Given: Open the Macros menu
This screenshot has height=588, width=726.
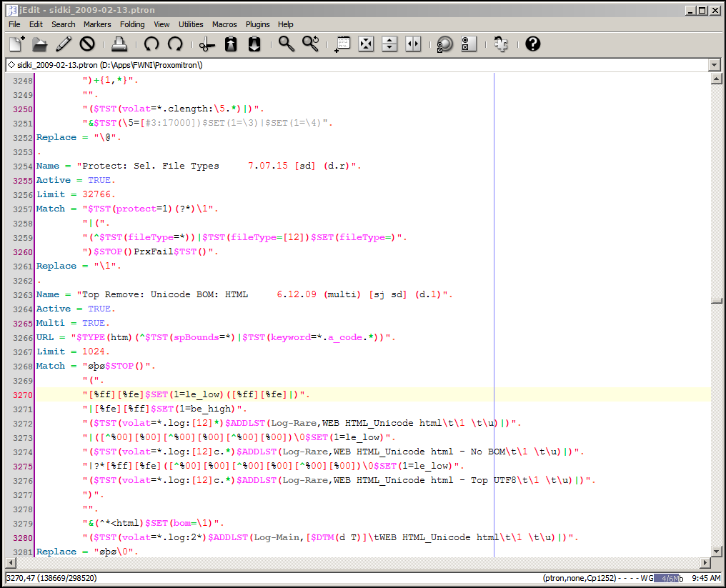Looking at the screenshot, I should coord(224,24).
